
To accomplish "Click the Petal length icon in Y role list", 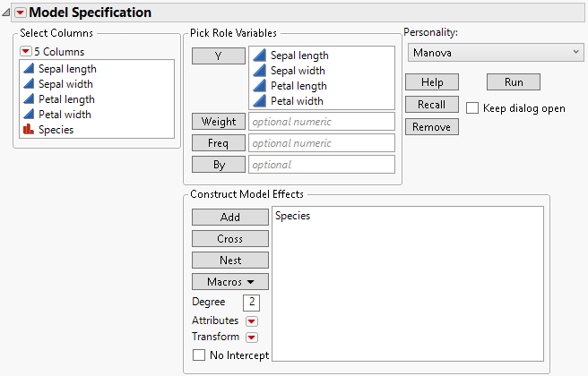I will [x=259, y=86].
